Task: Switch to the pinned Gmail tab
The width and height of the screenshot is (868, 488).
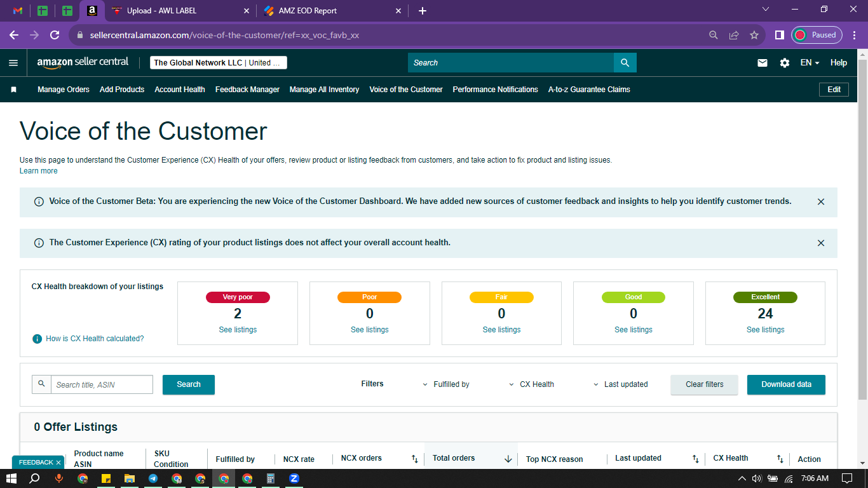Action: coord(18,11)
